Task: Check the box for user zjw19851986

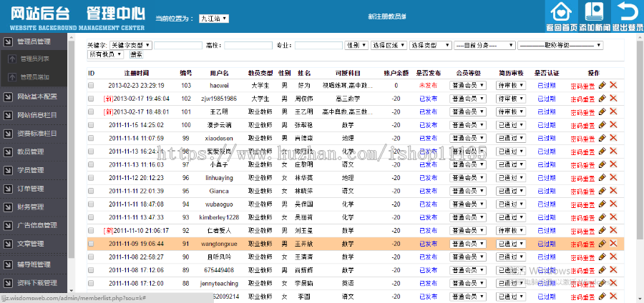Action: click(x=91, y=99)
